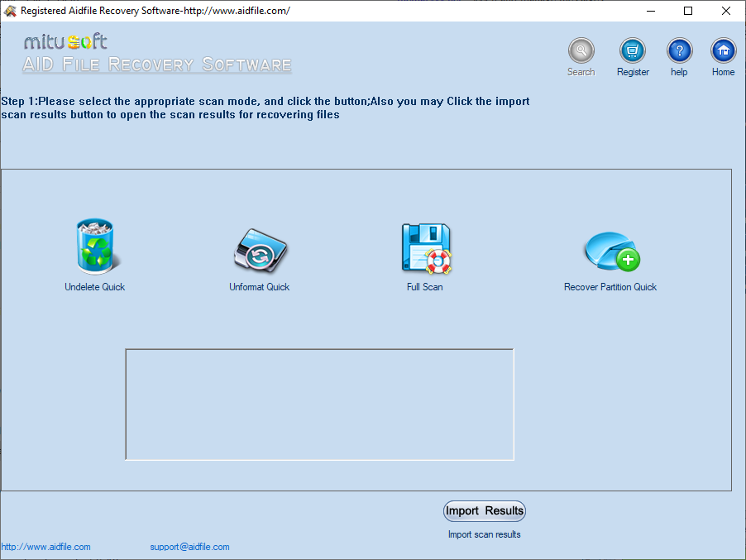746x560 pixels.
Task: Click the support@aidfile.com email link
Action: coord(189,546)
